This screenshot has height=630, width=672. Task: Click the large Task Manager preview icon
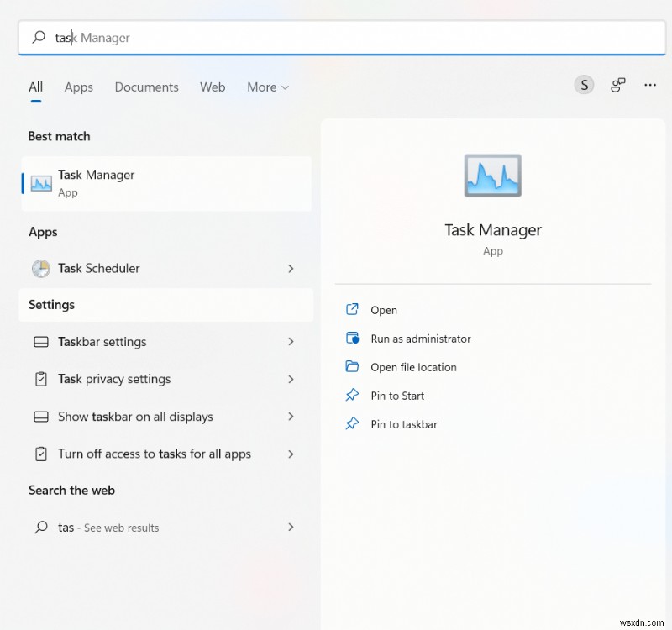coord(492,175)
